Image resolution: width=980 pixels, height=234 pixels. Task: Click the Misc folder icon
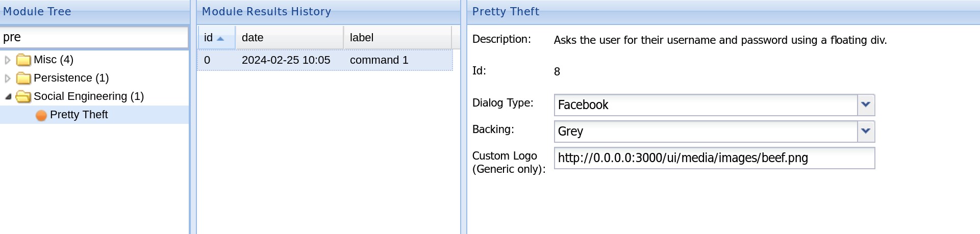(23, 60)
